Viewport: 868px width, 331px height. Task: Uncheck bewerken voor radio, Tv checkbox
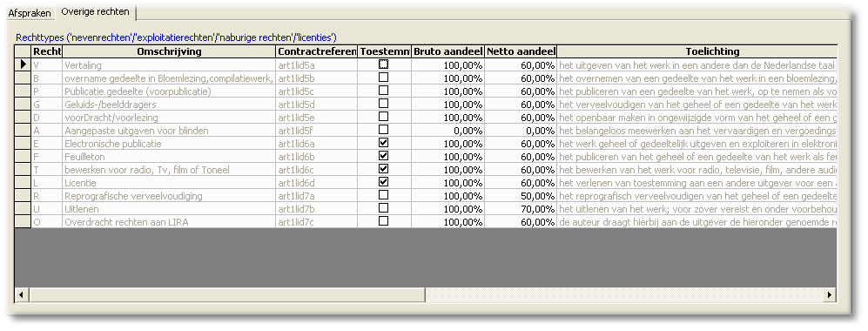point(383,169)
